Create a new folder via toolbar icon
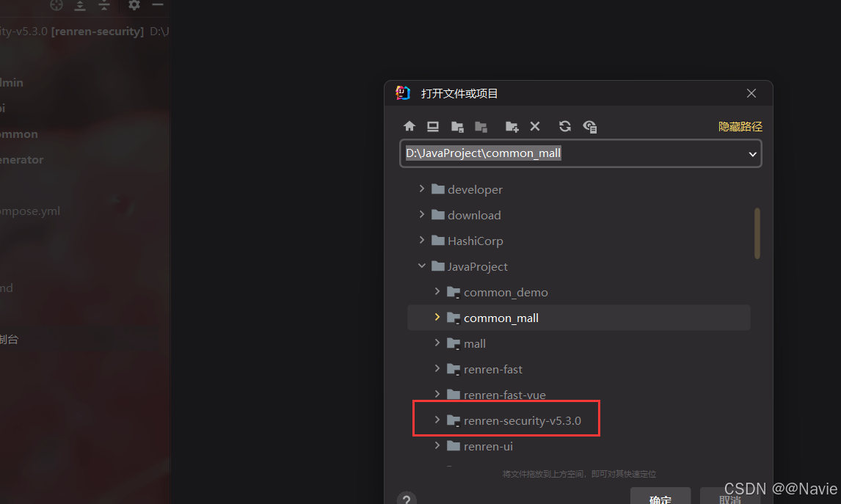 [511, 126]
